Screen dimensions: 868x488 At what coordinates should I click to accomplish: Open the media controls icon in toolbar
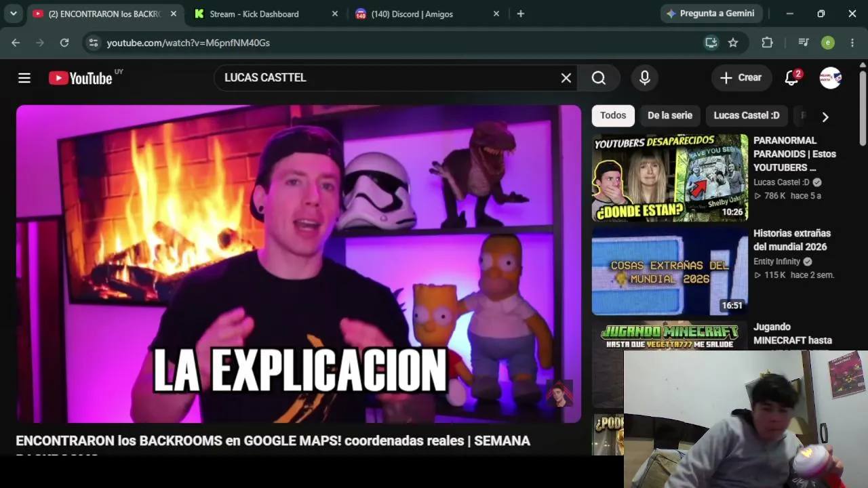(804, 43)
